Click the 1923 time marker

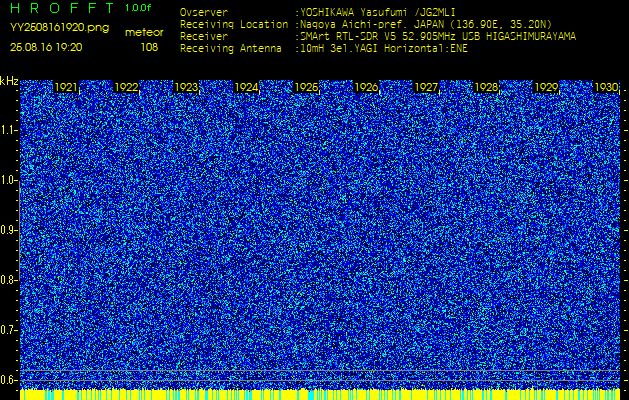point(186,87)
